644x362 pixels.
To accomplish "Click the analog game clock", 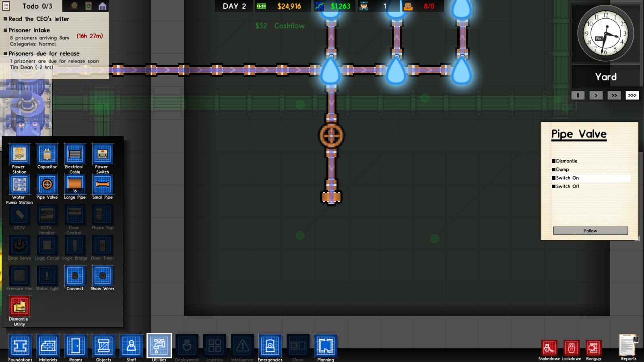I will [605, 33].
